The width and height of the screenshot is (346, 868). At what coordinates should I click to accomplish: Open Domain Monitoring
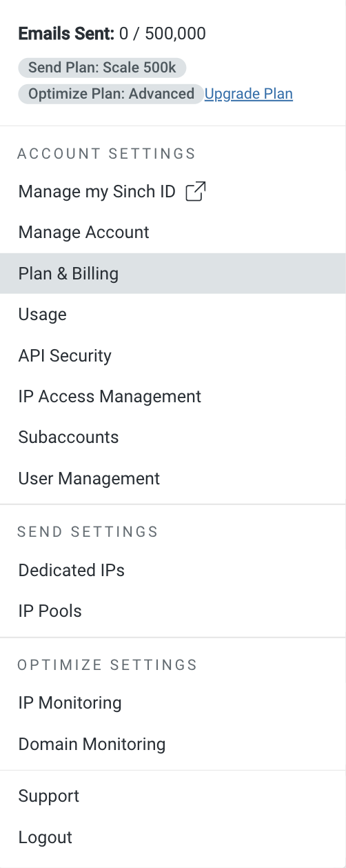(173, 744)
